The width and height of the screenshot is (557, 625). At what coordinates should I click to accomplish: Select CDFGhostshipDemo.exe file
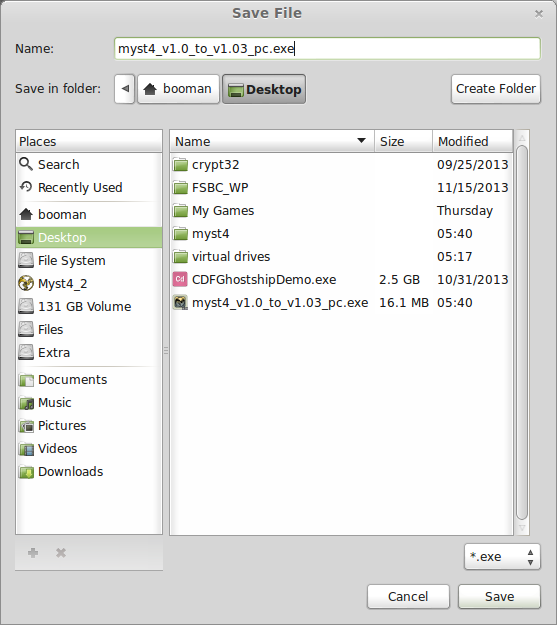341,279
